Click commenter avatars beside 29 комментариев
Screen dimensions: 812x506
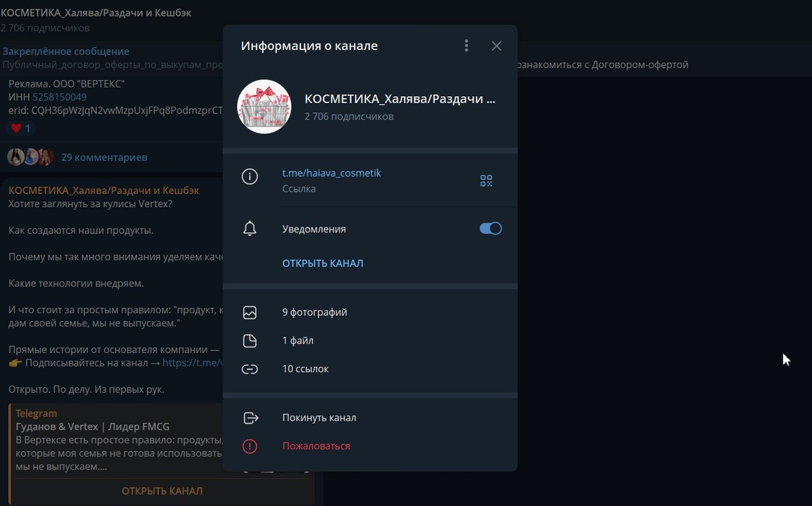(x=30, y=157)
